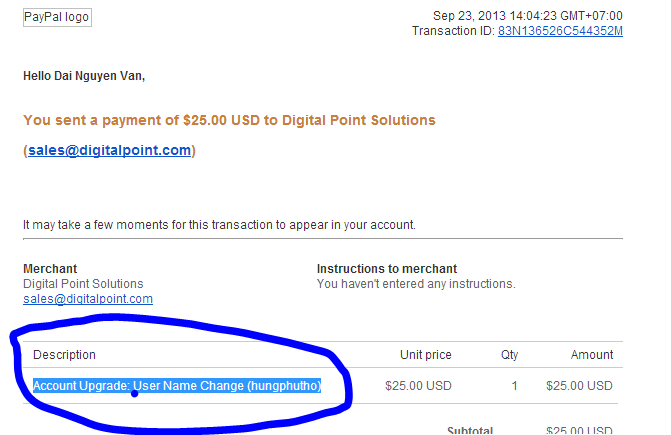Click the Subtotal $25.00 USD value
This screenshot has width=671, height=435.
pyautogui.click(x=579, y=430)
